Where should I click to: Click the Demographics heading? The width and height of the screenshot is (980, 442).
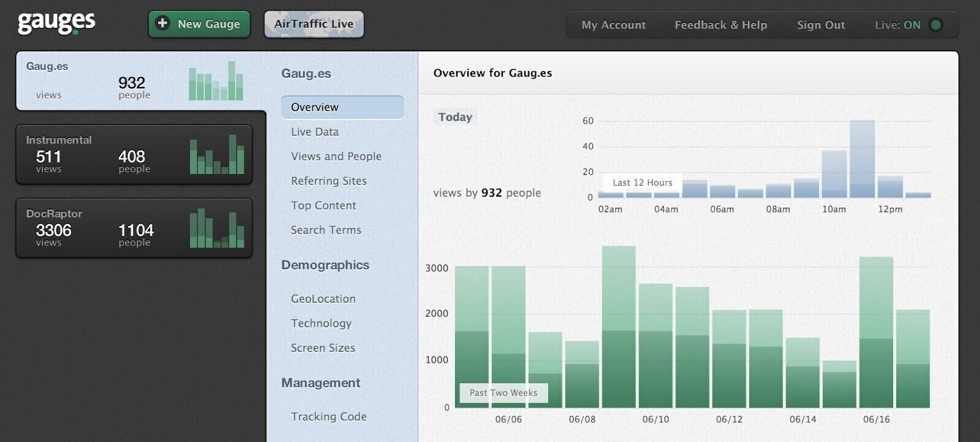coord(325,265)
